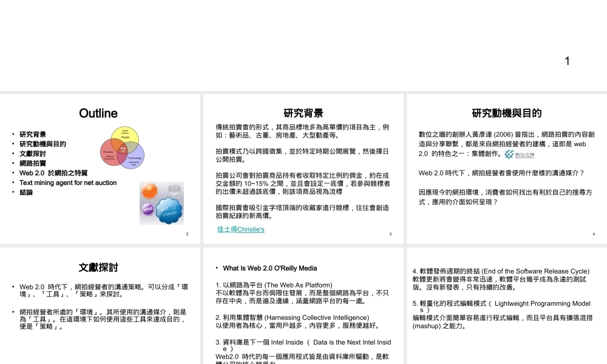Select the yellow Digital Natives circle

(x=126, y=135)
